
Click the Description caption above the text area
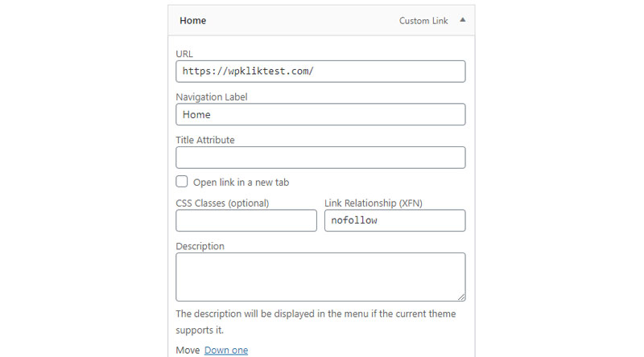click(x=200, y=246)
